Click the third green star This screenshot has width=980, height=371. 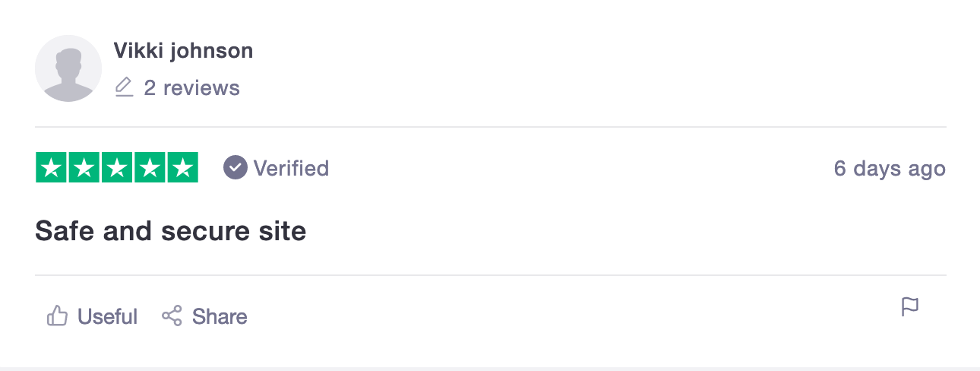(x=117, y=168)
